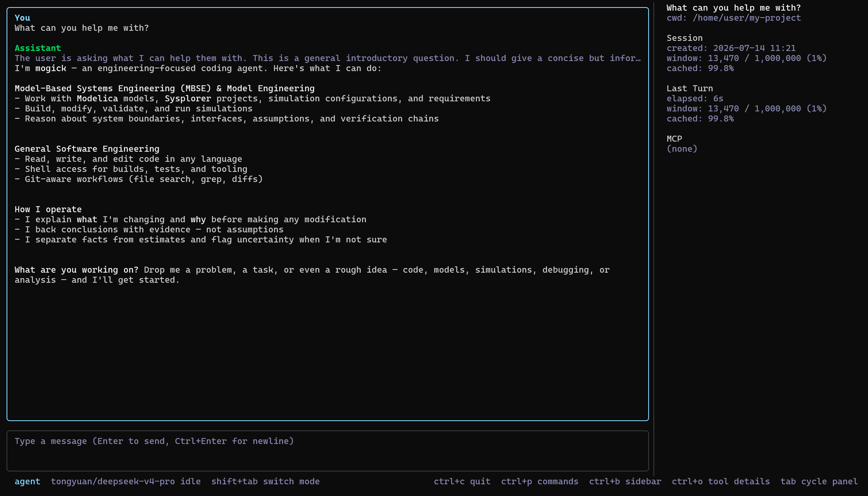Viewport: 868px width, 496px height.
Task: Click 'Build, modify, validate, and run simulations' bullet
Action: (133, 109)
